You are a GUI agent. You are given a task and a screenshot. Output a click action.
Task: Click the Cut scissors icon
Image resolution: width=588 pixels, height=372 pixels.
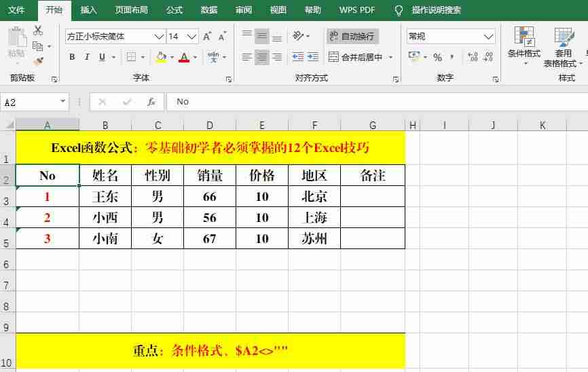[x=38, y=31]
